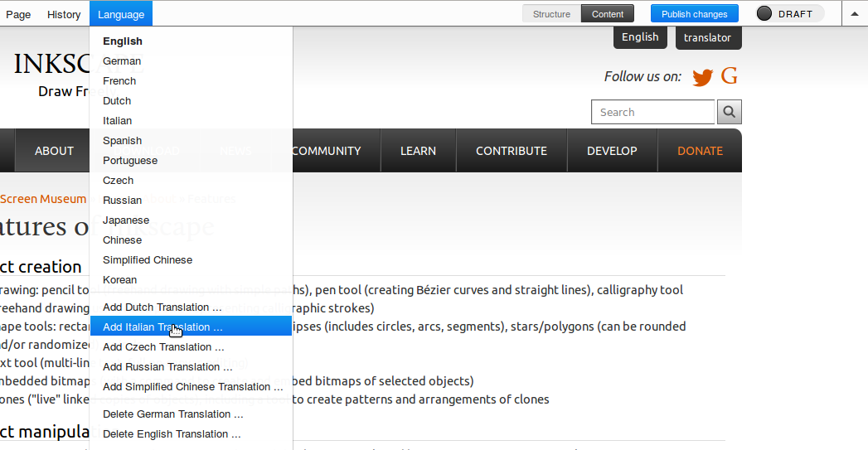This screenshot has height=450, width=868.
Task: Select Delete German Translation option
Action: [x=172, y=414]
